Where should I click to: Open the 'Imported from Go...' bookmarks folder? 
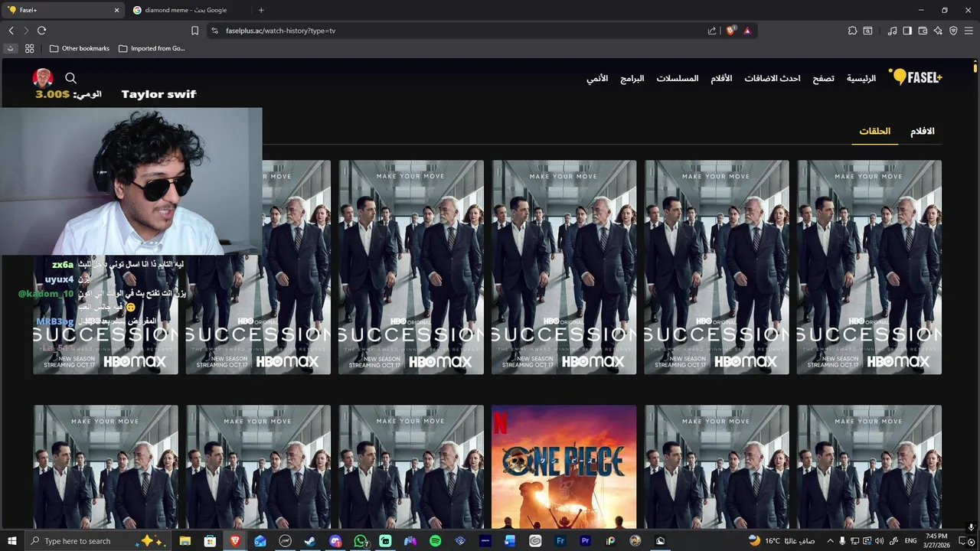152,48
